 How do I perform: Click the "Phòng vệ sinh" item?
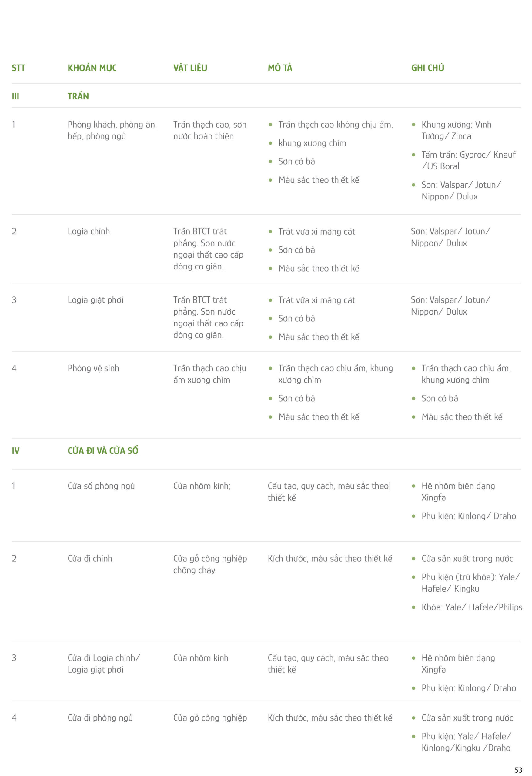93,368
